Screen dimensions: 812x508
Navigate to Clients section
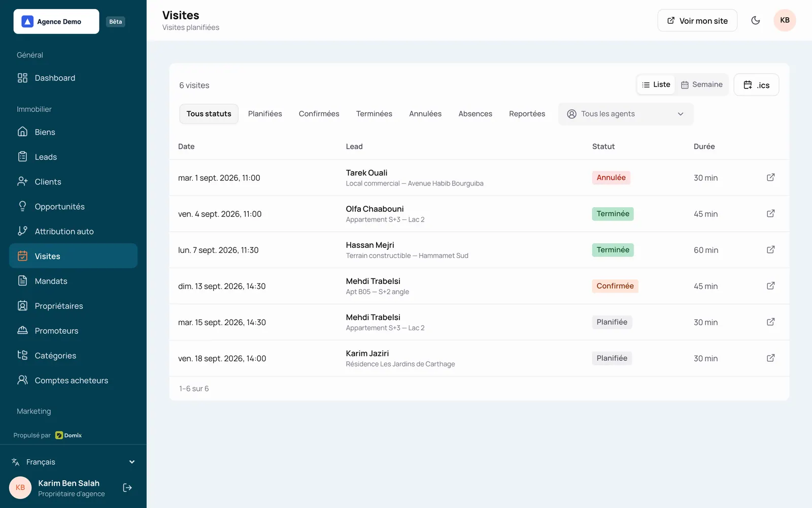coord(73,182)
